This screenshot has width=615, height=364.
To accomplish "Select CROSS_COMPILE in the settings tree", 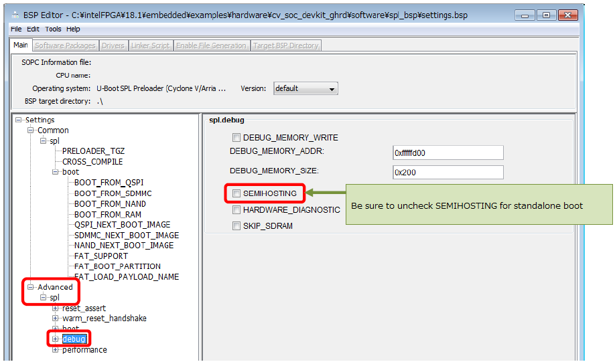I will [x=92, y=161].
